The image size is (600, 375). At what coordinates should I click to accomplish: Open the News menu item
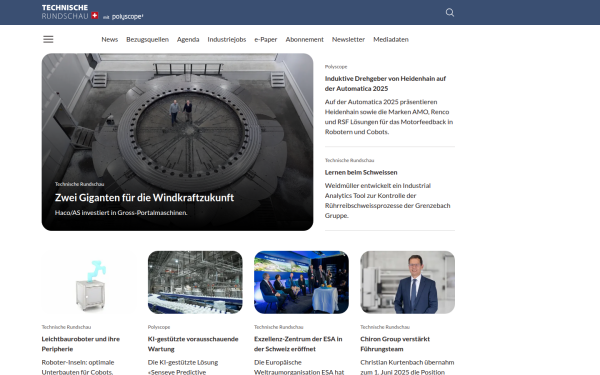click(x=109, y=39)
